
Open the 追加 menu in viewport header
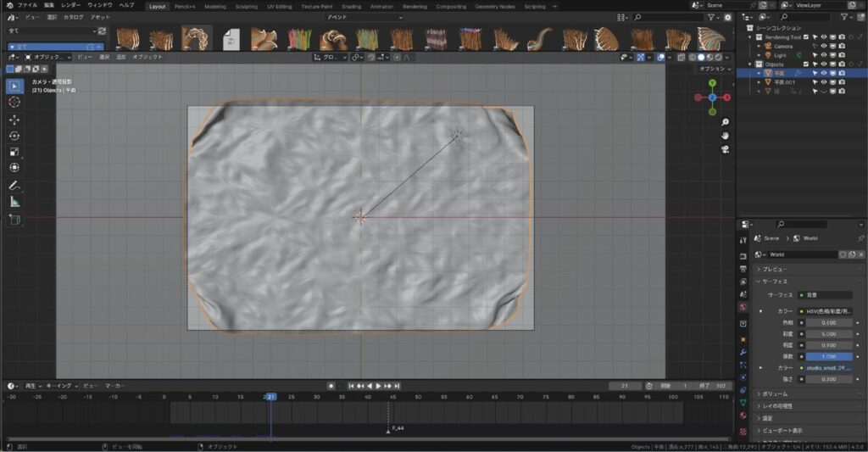click(120, 57)
